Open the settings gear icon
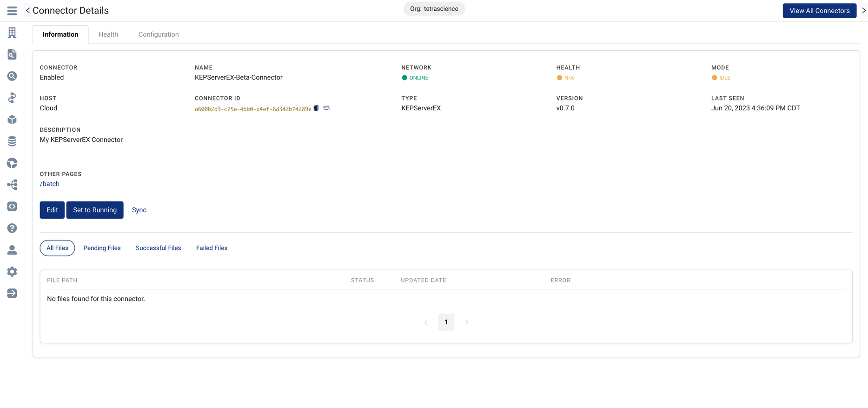 pyautogui.click(x=12, y=271)
